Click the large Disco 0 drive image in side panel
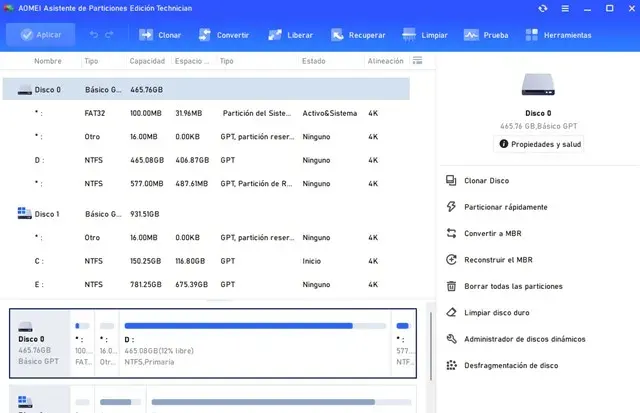This screenshot has height=413, width=640. (538, 84)
